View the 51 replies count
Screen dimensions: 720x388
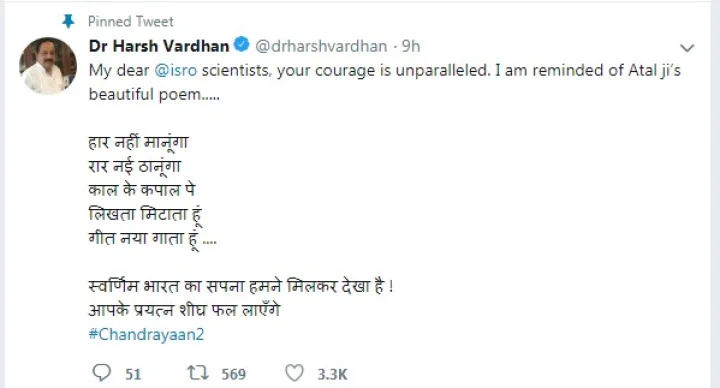[133, 374]
